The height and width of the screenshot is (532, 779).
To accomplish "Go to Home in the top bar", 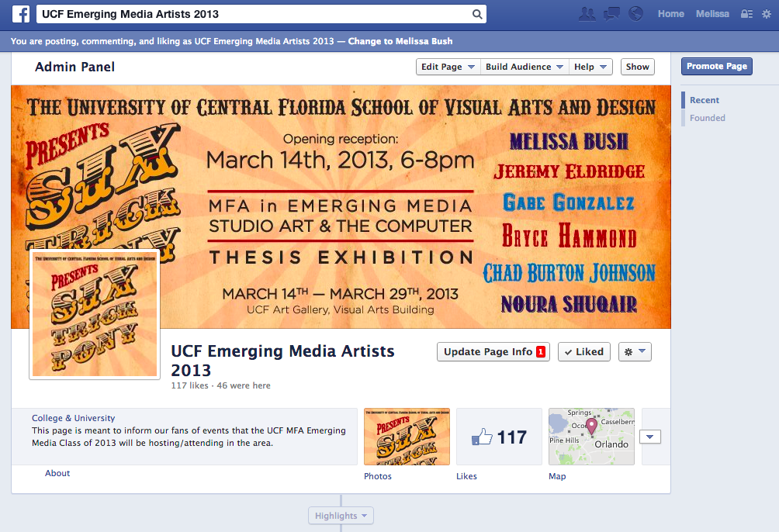I will pos(670,14).
